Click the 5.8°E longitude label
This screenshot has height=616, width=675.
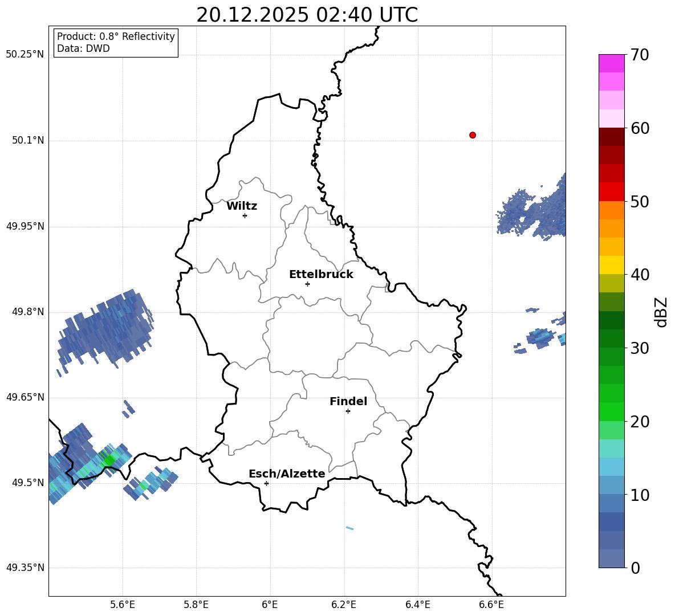point(196,605)
